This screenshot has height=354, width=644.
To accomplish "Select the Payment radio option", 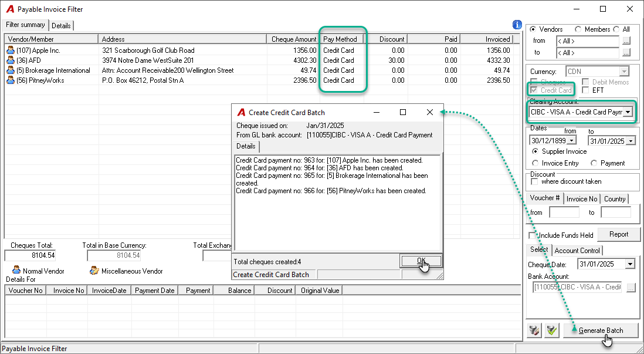I will (594, 163).
